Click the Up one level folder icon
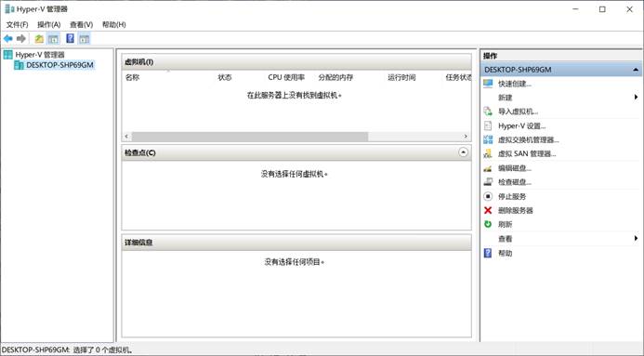644x356 pixels. click(x=39, y=39)
